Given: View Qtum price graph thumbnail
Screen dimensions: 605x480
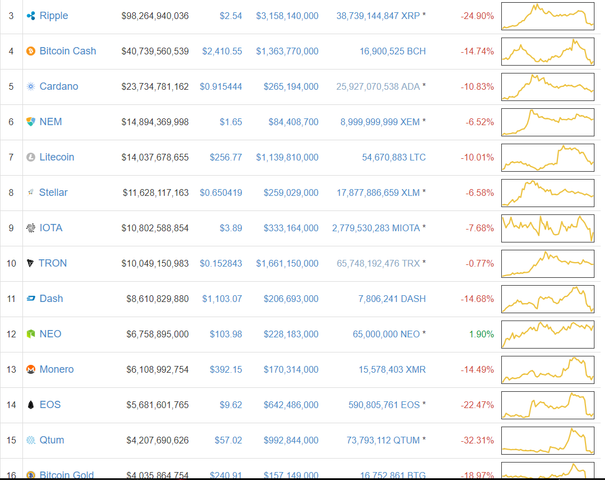Looking at the screenshot, I should click(548, 441).
